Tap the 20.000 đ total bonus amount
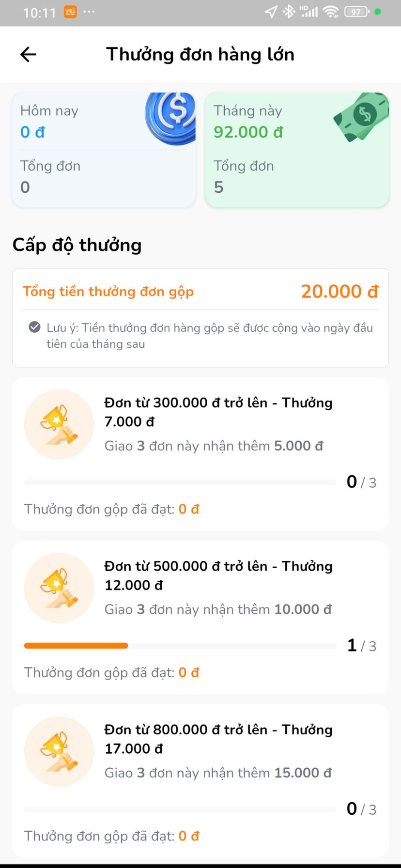The image size is (401, 868). [x=339, y=292]
